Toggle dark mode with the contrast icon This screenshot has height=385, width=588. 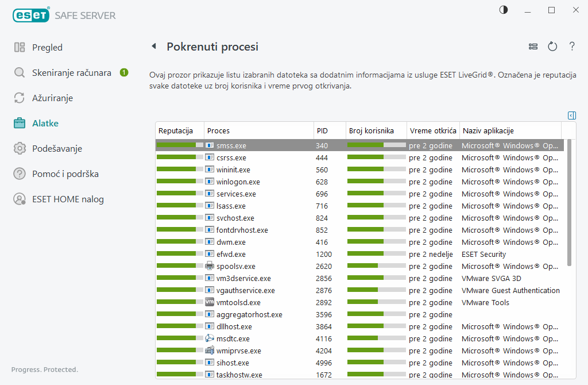click(503, 10)
